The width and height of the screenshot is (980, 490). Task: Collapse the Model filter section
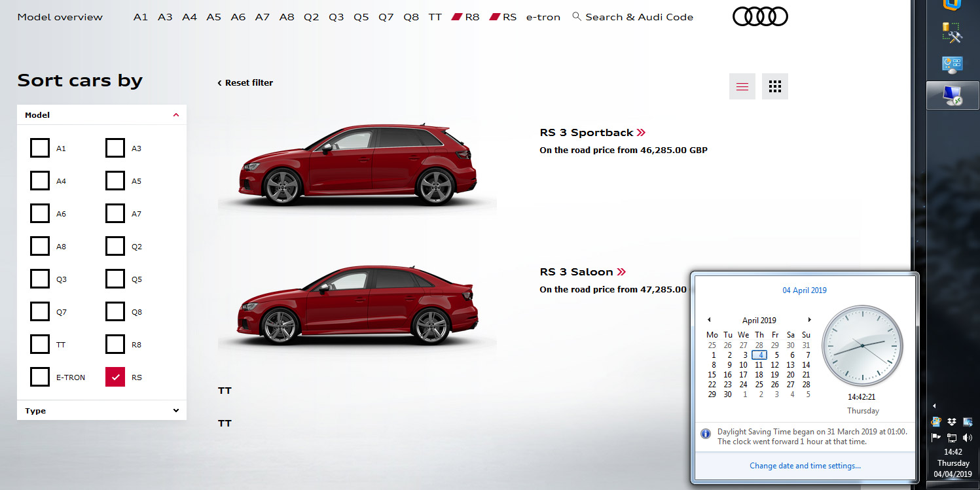[x=101, y=114]
